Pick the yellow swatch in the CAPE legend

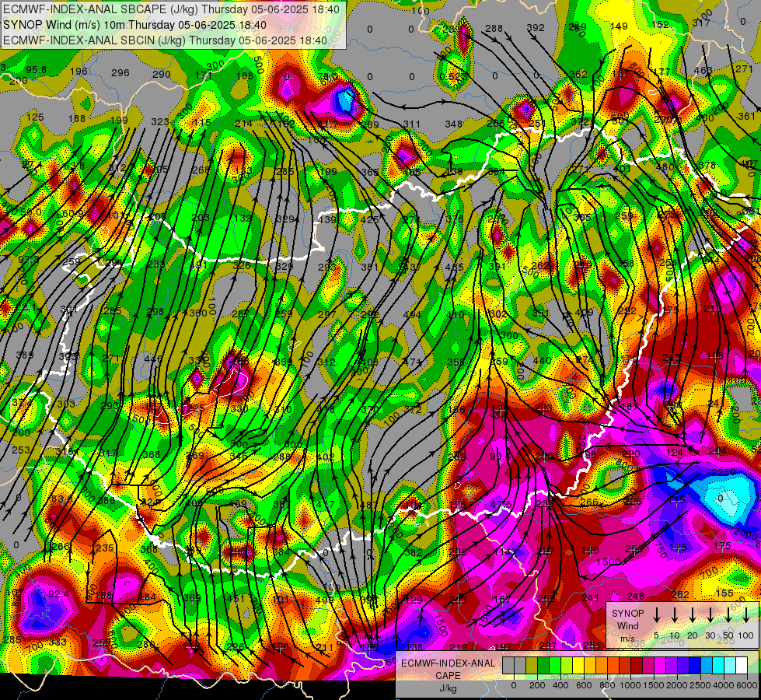[x=578, y=665]
